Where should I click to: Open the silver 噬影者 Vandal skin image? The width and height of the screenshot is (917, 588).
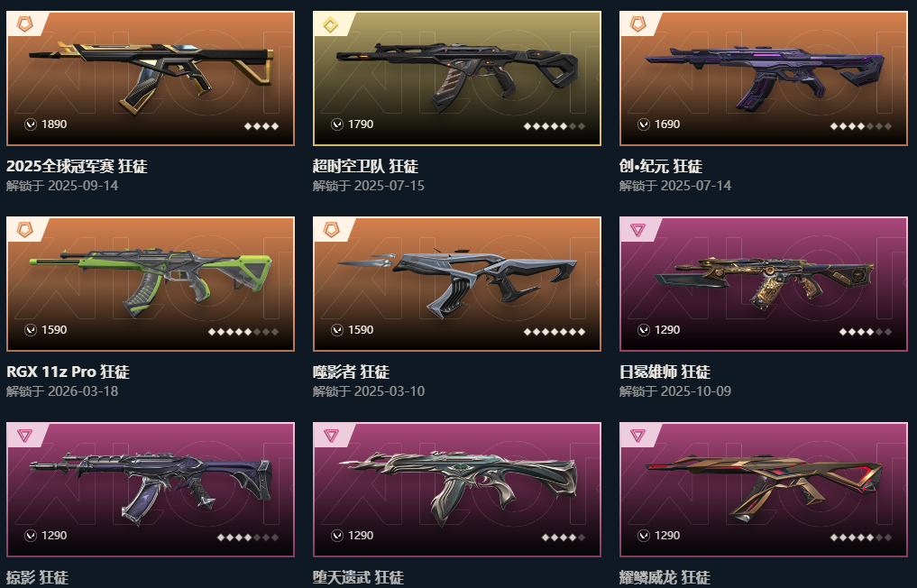click(x=457, y=281)
